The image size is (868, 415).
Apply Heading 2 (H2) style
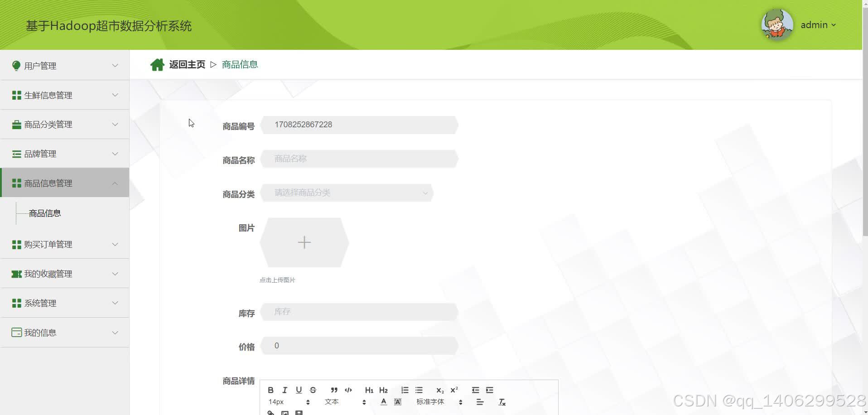[x=383, y=390]
